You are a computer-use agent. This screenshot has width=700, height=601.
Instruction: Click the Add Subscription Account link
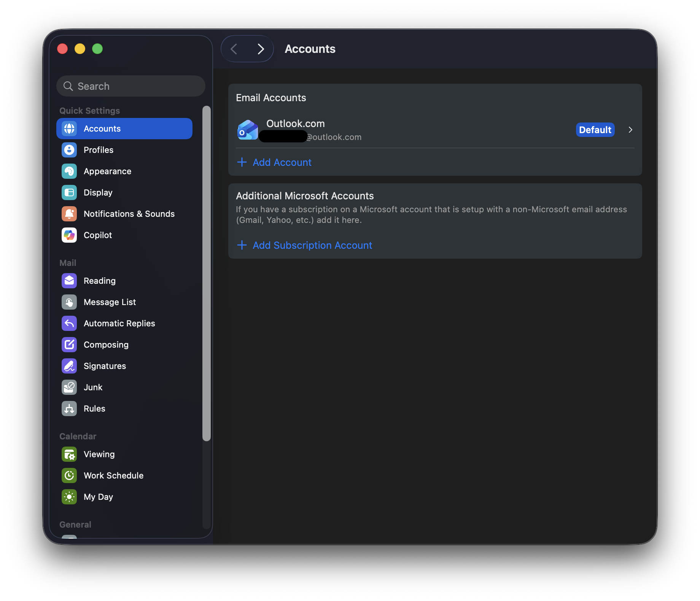pos(312,245)
